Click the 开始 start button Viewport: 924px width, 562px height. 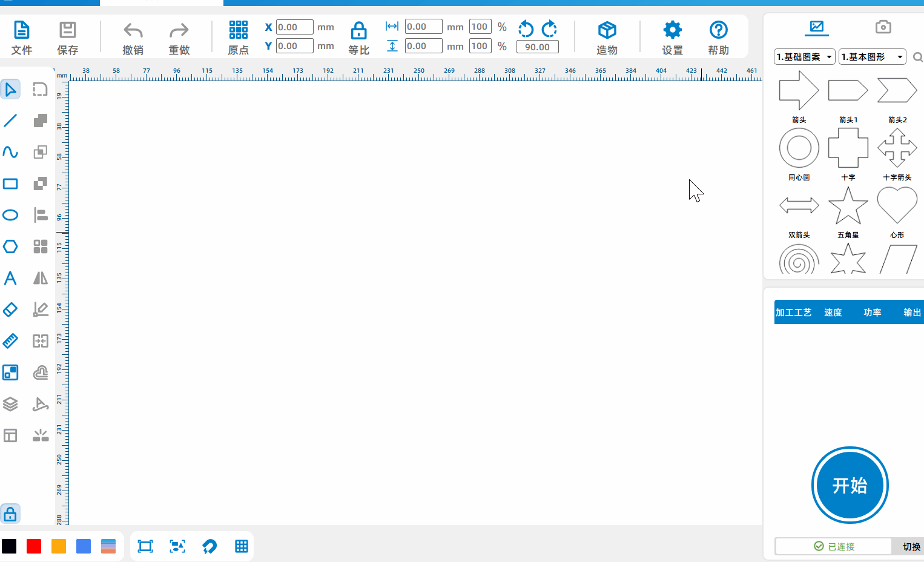[850, 485]
